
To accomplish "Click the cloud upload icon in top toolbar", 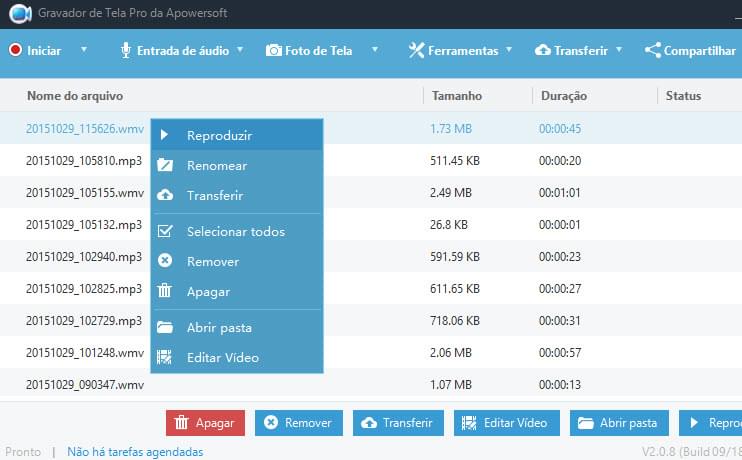I will tap(543, 50).
